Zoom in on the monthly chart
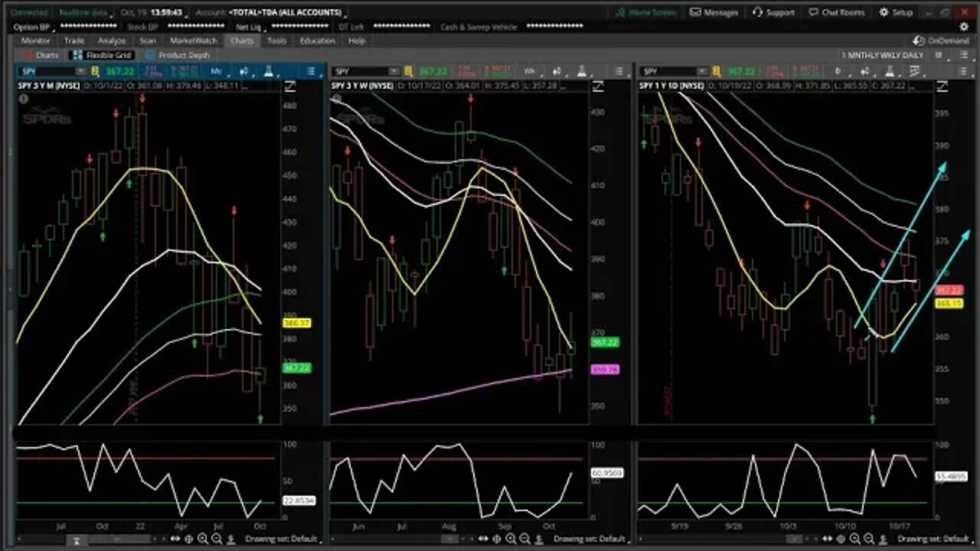 pos(203,539)
